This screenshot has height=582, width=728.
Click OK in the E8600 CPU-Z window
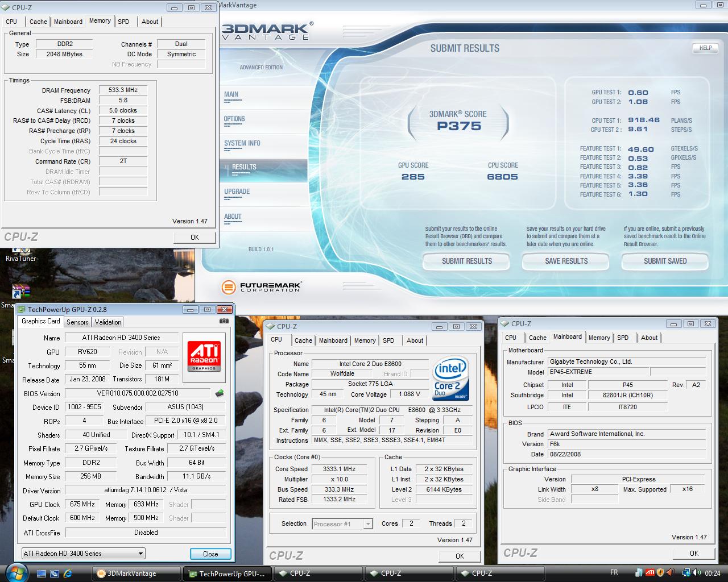pos(460,556)
